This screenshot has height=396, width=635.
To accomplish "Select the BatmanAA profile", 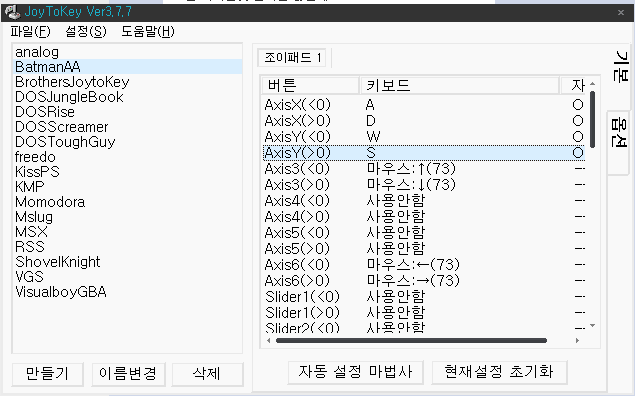I will 128,67.
